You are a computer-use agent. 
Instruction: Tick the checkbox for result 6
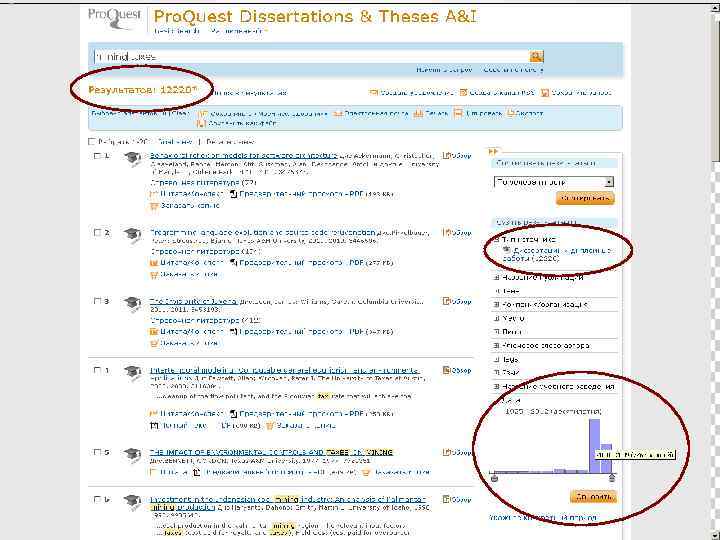[x=97, y=499]
